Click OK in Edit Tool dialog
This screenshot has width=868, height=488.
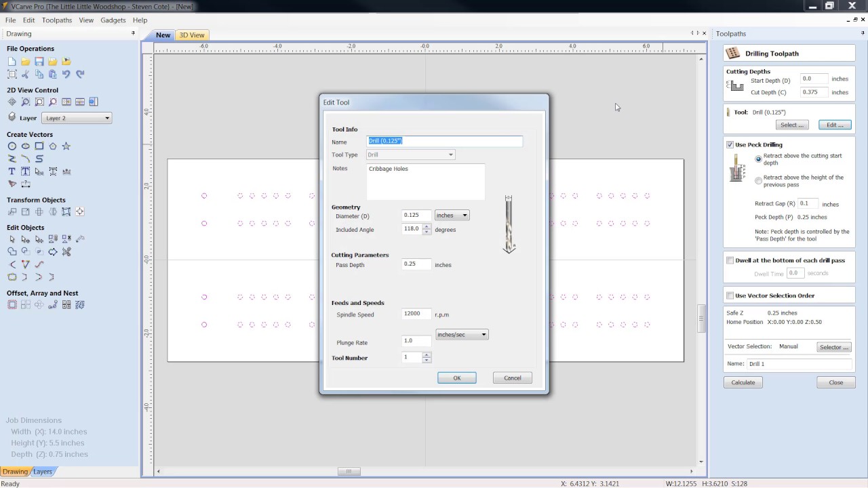[456, 378]
